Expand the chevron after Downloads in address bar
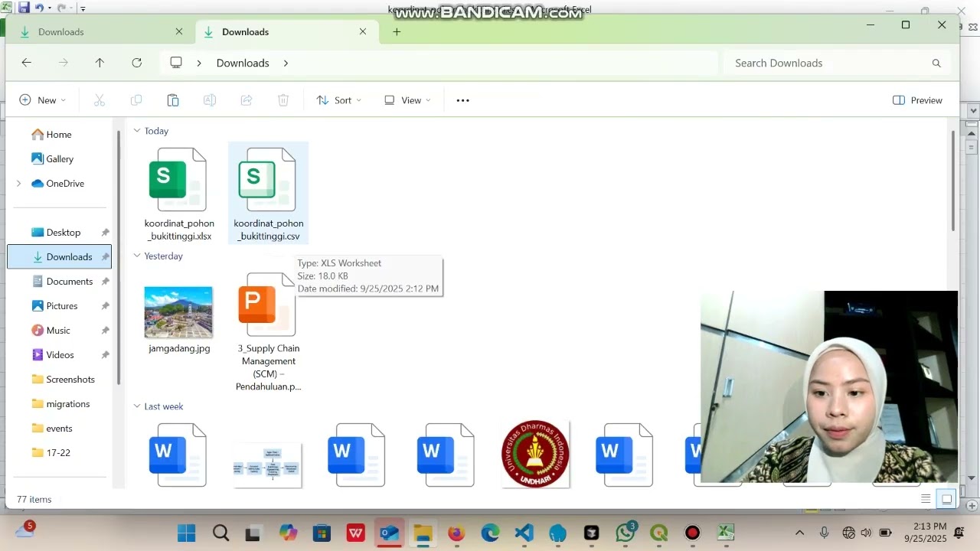The width and height of the screenshot is (980, 551). pyautogui.click(x=286, y=64)
